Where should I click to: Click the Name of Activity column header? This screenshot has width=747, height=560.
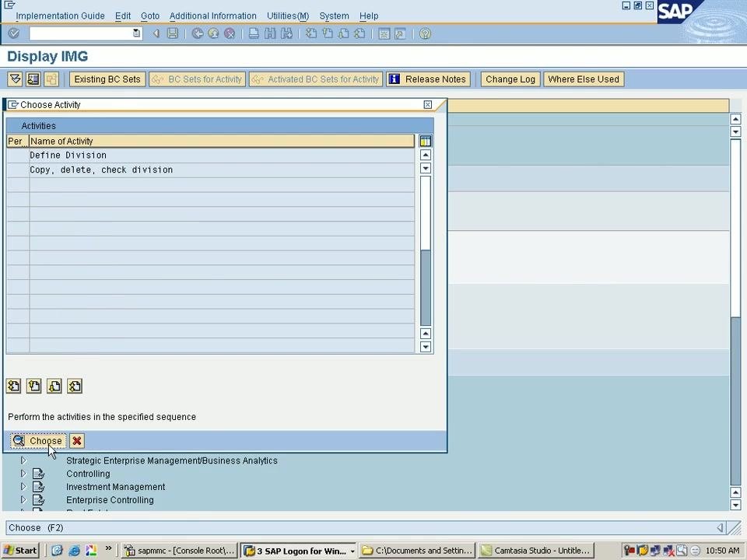click(222, 141)
